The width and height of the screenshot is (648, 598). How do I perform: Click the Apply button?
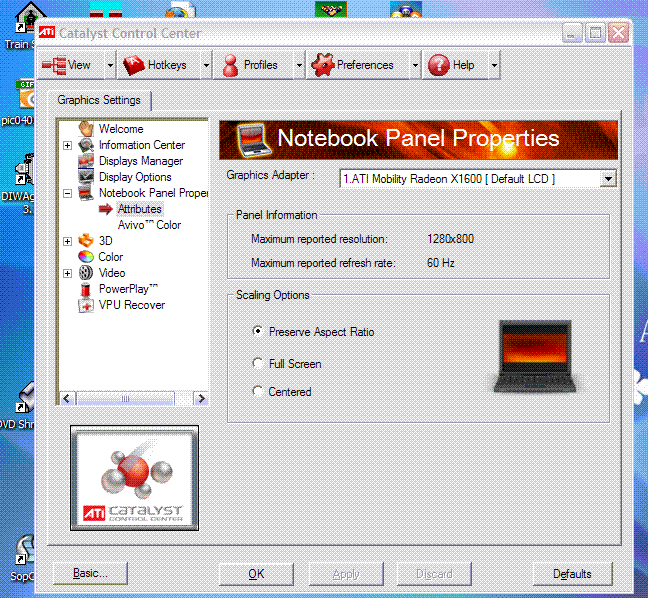click(x=346, y=574)
